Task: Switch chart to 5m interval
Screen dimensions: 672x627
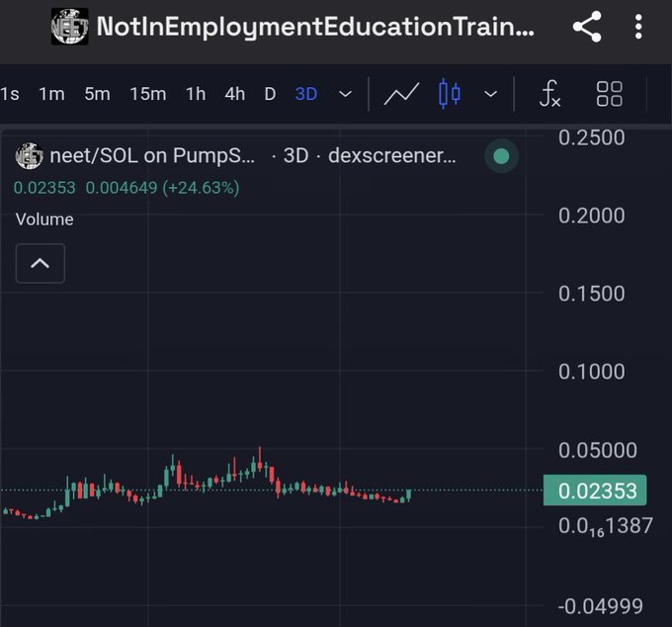Action: pos(97,94)
